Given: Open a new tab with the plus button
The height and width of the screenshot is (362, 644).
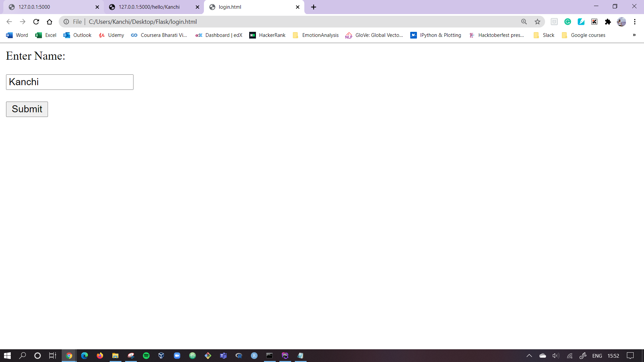Looking at the screenshot, I should coord(314,7).
